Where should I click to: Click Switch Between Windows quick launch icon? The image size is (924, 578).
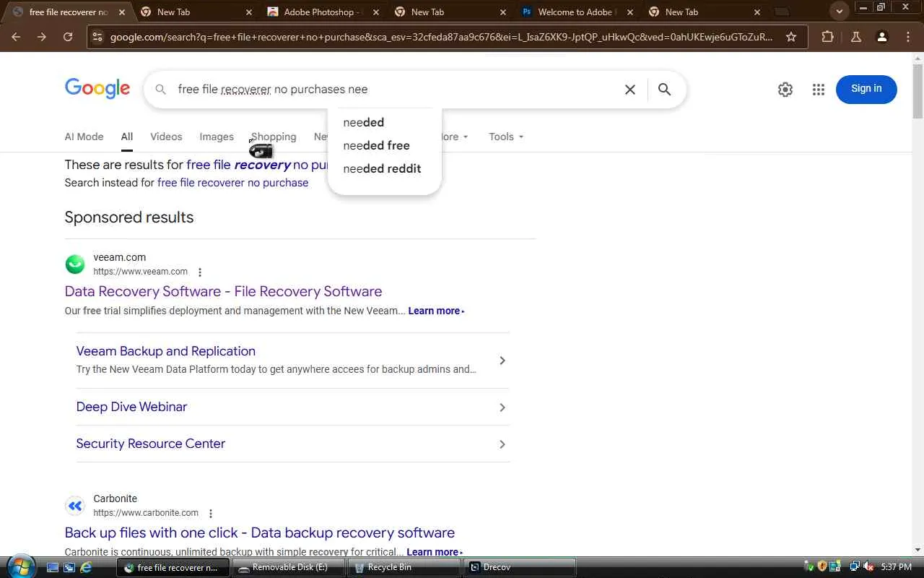pos(69,567)
